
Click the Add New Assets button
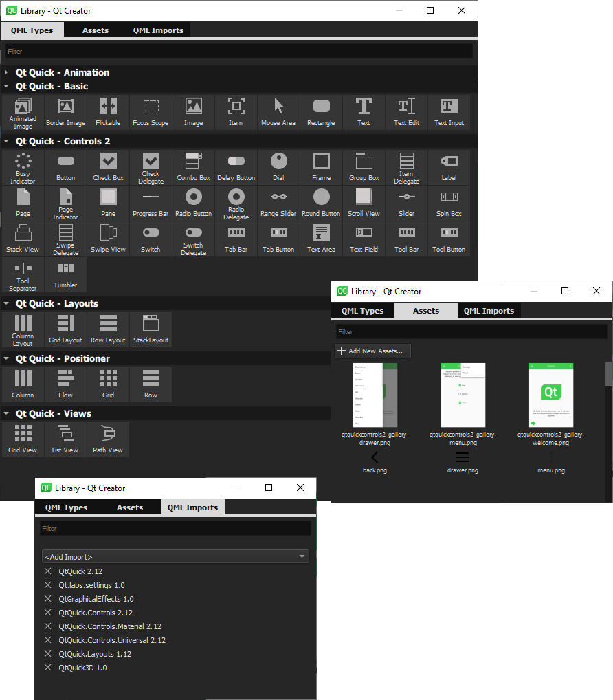point(372,351)
